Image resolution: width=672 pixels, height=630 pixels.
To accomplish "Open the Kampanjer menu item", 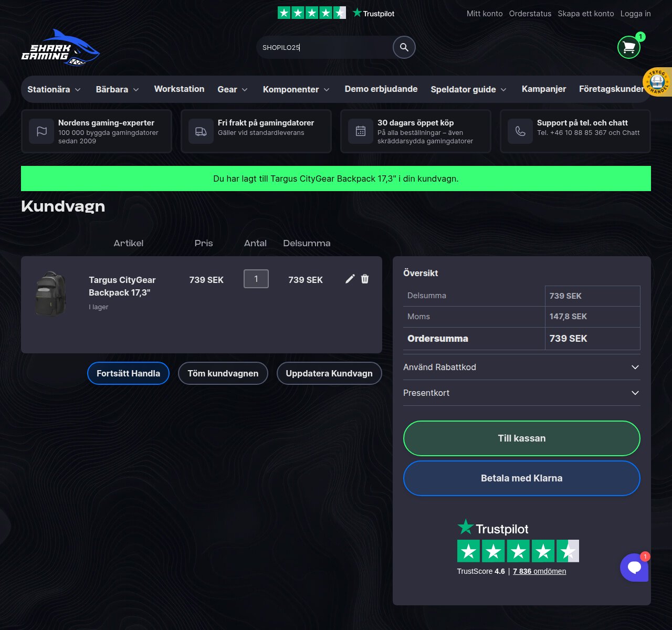I will (544, 89).
